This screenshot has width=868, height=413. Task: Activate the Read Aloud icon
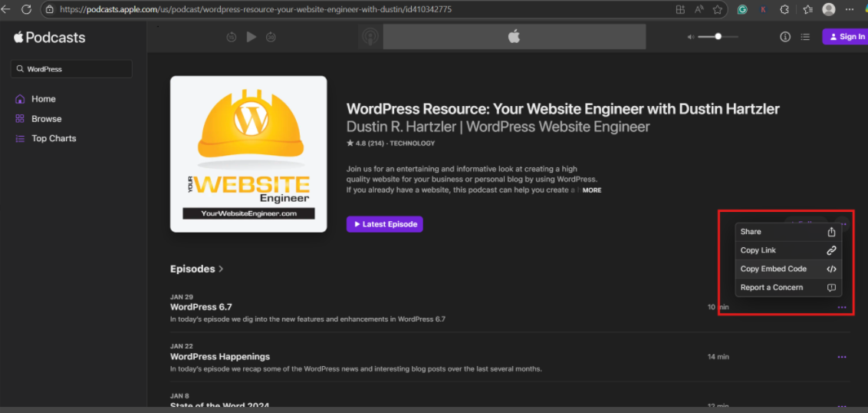click(x=699, y=9)
